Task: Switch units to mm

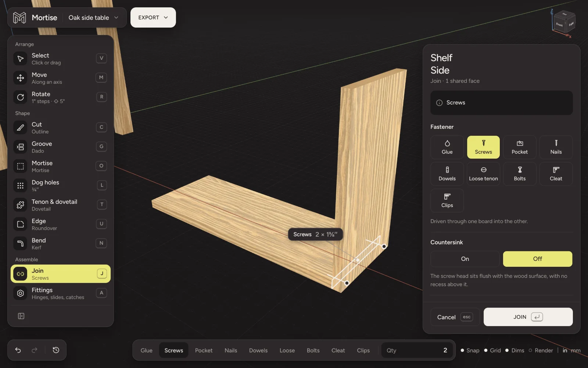Action: [x=576, y=350]
